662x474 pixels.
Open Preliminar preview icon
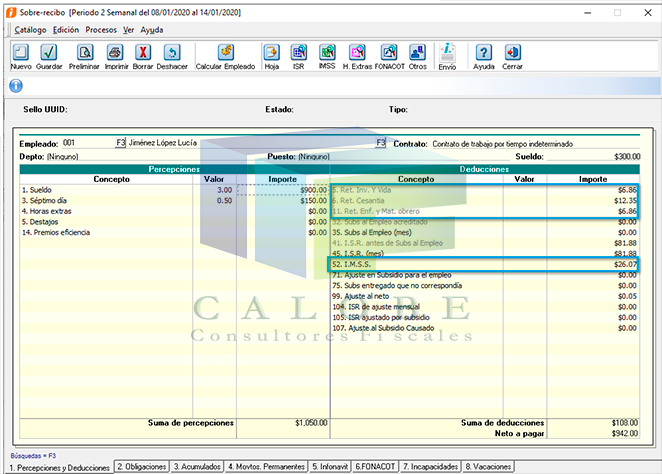(x=84, y=57)
